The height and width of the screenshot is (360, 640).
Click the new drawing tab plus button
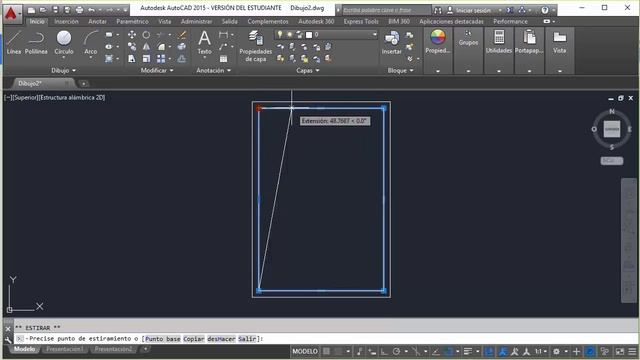click(83, 84)
